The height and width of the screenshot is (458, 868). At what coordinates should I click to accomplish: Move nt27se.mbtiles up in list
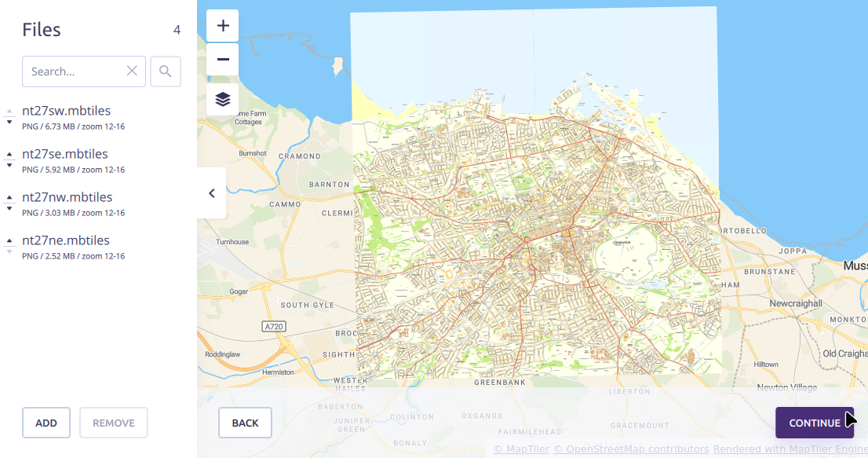click(x=9, y=154)
